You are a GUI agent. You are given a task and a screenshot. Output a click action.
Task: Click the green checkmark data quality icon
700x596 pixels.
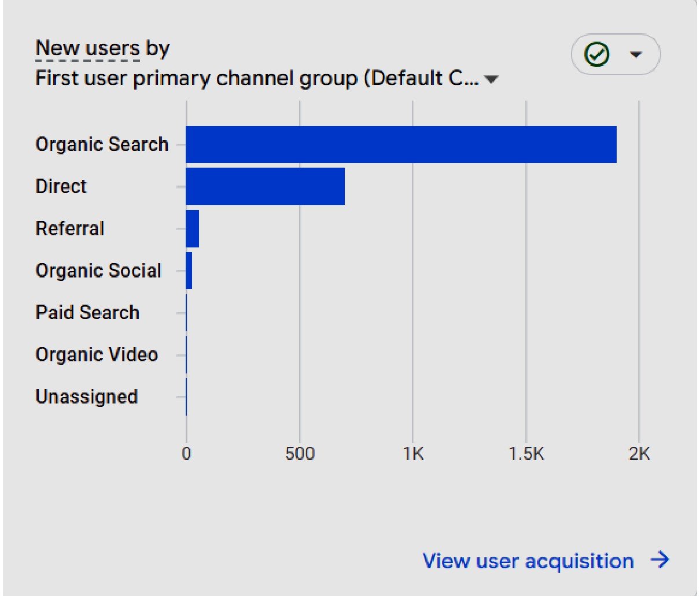(597, 55)
